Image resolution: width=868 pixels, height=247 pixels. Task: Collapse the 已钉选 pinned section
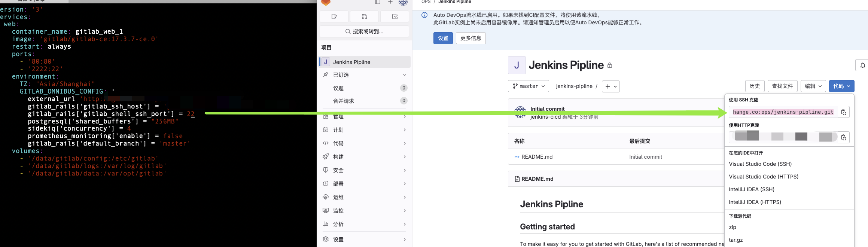pyautogui.click(x=404, y=75)
